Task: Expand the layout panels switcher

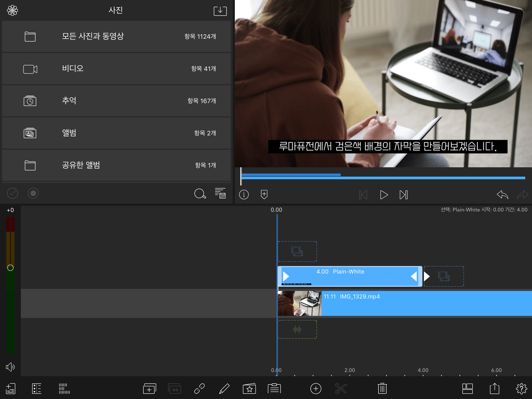Action: 467,389
